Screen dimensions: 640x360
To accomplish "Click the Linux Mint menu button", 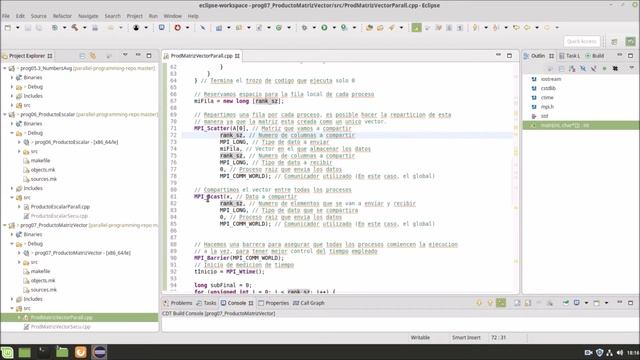I will (x=7, y=352).
